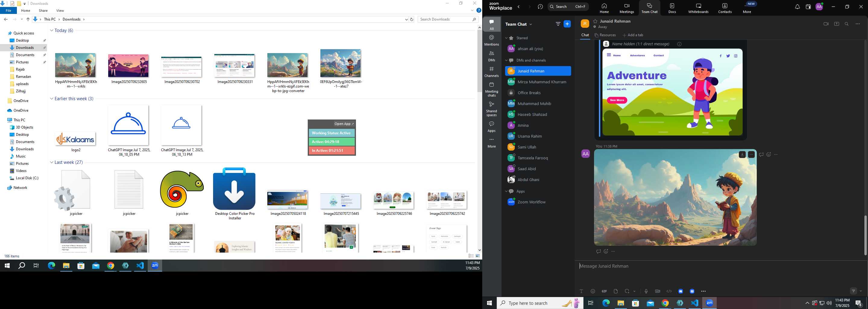Click the GIF button in message composer

pyautogui.click(x=604, y=291)
